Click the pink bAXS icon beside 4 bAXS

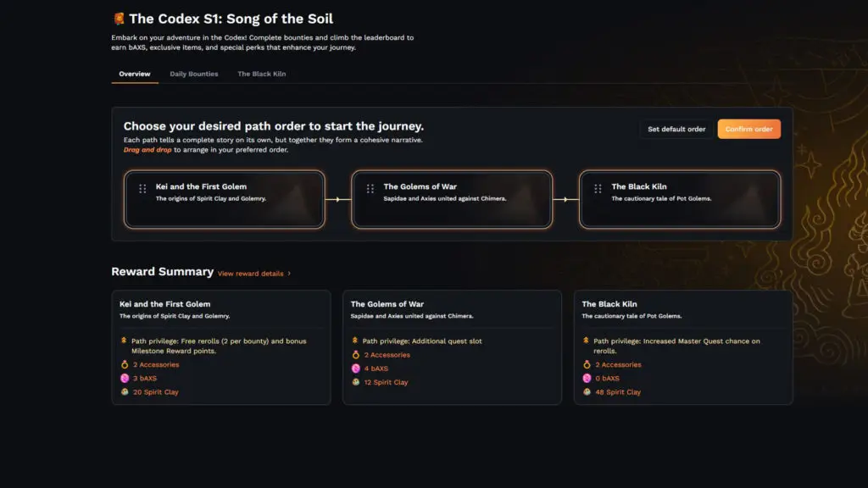356,369
